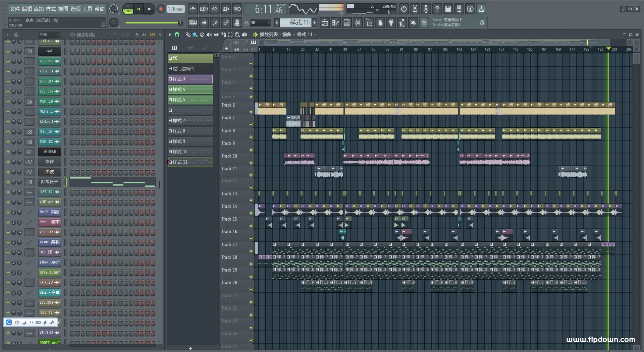Select the 高潮AR channel button
Screen dimensions: 644x352
50,152
